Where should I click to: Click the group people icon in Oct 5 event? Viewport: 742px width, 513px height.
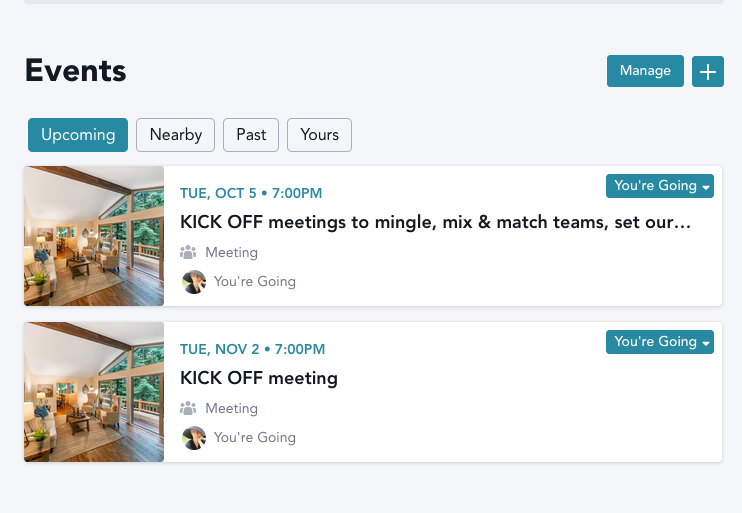(x=188, y=253)
